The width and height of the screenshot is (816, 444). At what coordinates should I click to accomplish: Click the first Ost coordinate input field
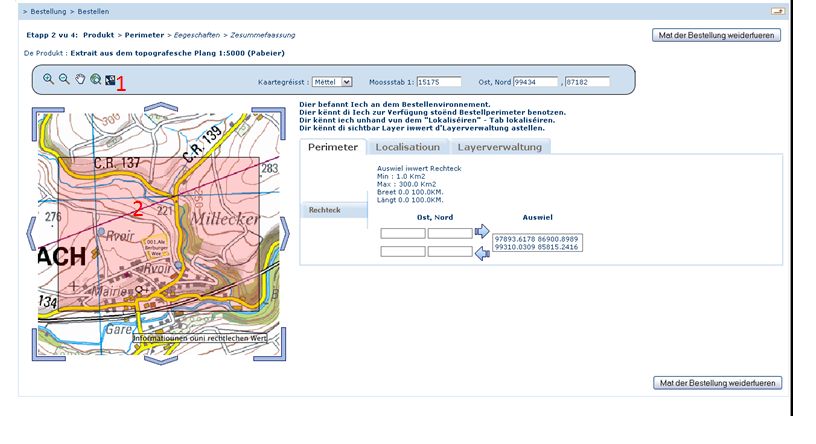(x=403, y=233)
